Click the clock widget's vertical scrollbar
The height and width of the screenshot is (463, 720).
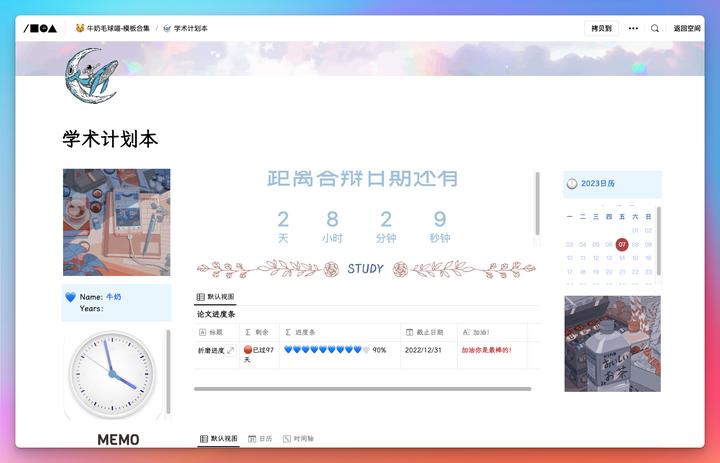168,372
